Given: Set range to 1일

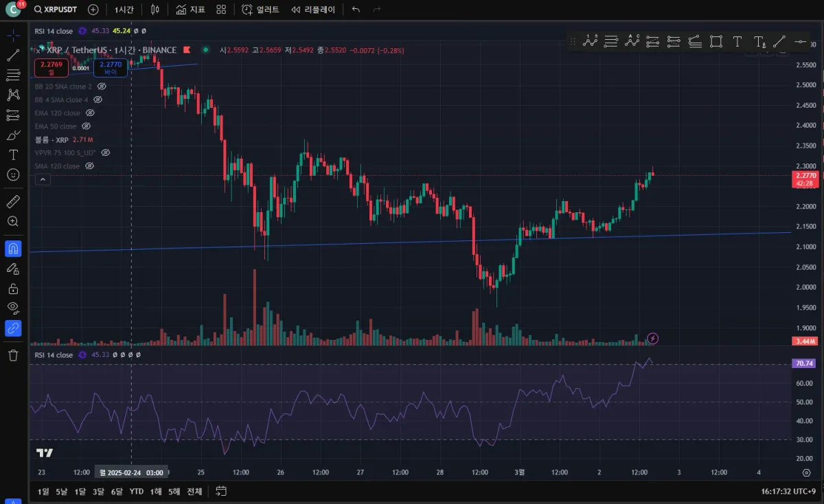Looking at the screenshot, I should click(x=43, y=491).
